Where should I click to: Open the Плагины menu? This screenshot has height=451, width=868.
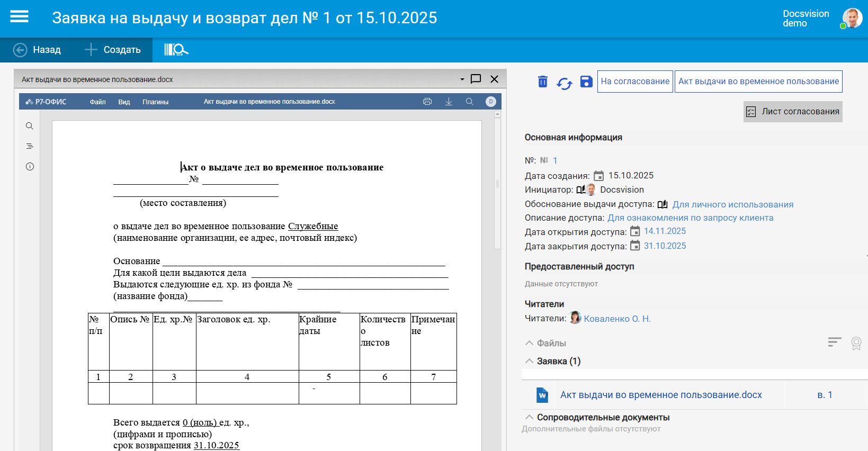click(155, 102)
